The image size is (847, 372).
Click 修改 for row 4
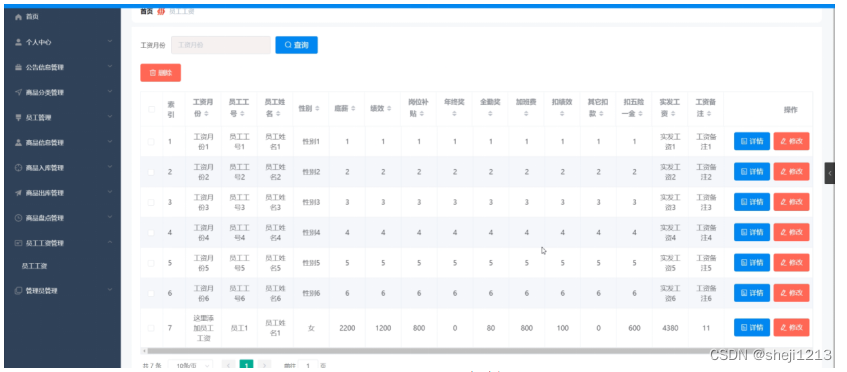[791, 233]
